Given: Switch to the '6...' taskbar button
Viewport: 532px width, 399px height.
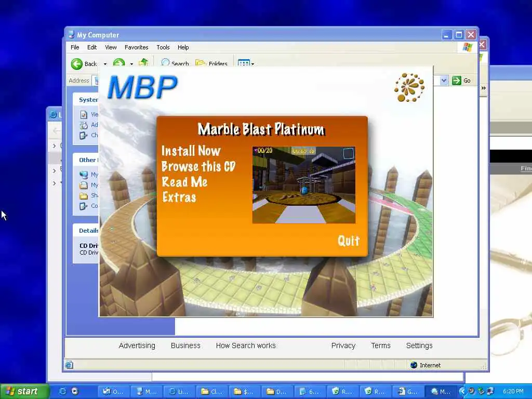Looking at the screenshot, I should 310,392.
